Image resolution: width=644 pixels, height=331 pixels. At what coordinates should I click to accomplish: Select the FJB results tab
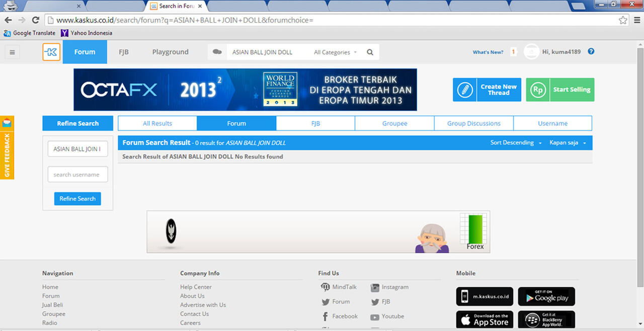[315, 123]
